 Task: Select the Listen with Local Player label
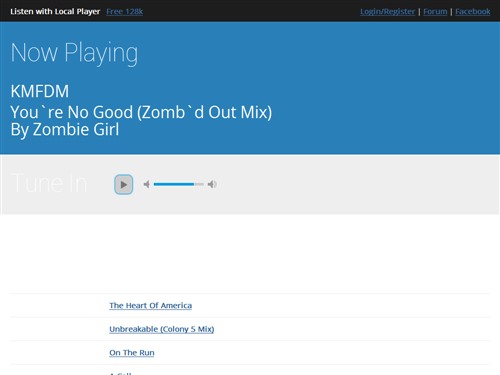55,12
